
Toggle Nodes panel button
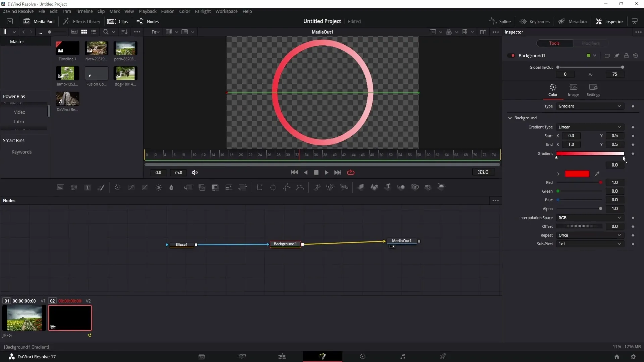pyautogui.click(x=148, y=21)
